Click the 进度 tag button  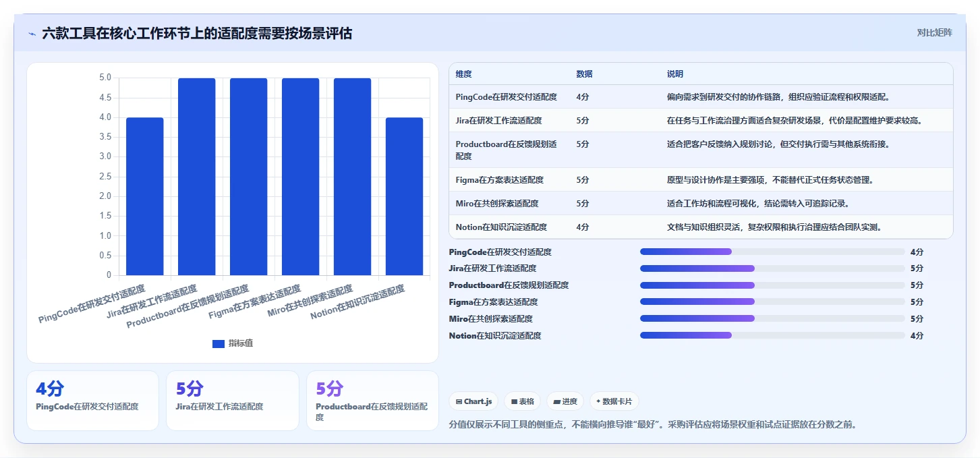pyautogui.click(x=565, y=401)
